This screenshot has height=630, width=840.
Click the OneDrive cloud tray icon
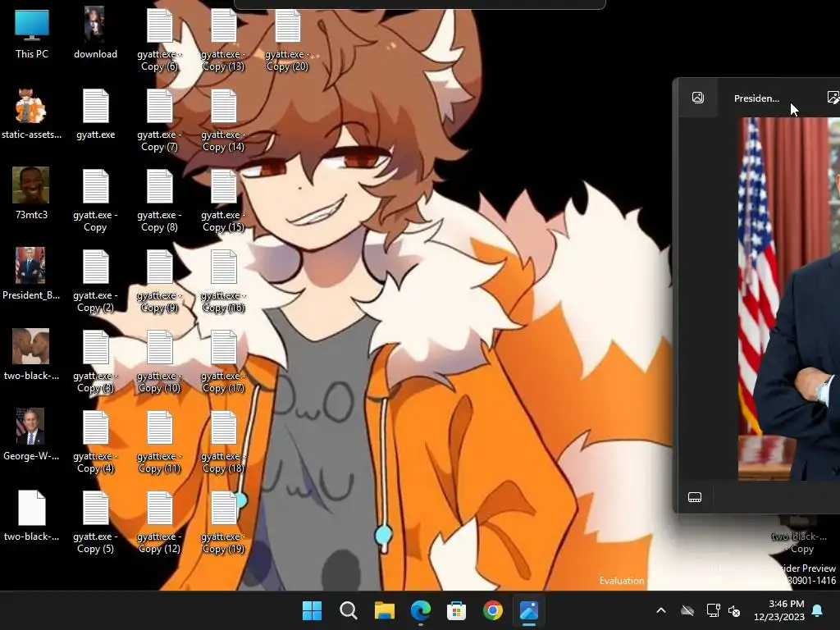[687, 610]
